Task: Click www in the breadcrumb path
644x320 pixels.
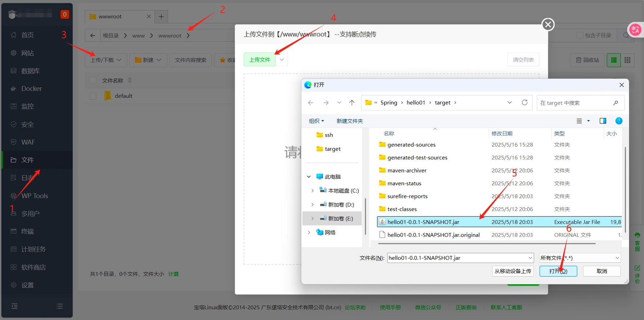Action: click(x=138, y=36)
